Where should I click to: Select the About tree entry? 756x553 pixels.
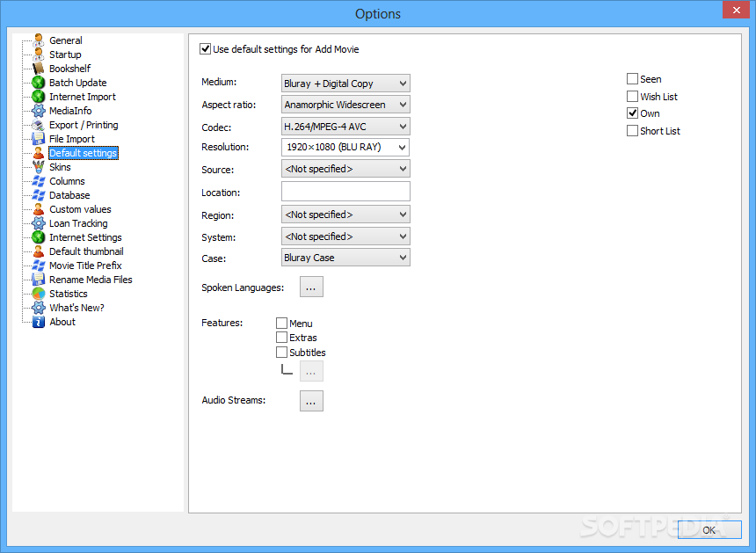62,322
